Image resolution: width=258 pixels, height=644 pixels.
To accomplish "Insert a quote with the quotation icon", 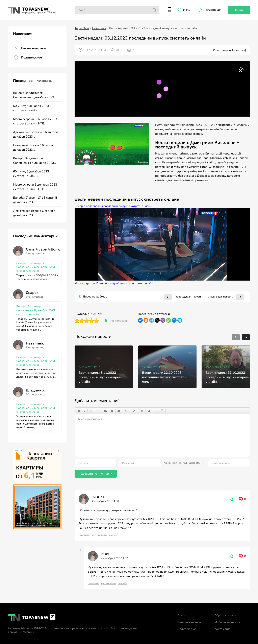I will pos(149,411).
